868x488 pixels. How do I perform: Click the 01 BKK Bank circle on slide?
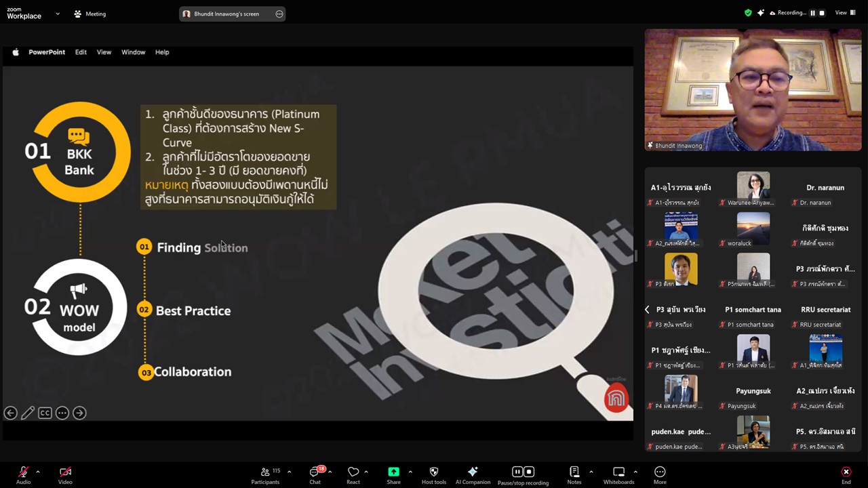(x=79, y=152)
